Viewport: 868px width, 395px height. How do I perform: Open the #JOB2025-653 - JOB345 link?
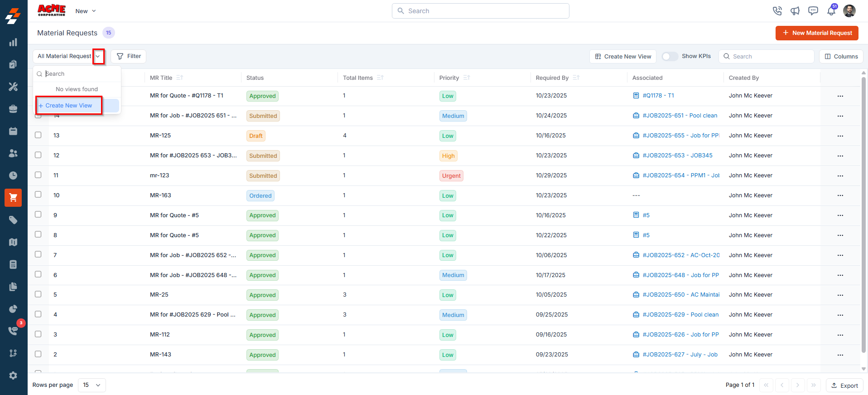pos(677,156)
